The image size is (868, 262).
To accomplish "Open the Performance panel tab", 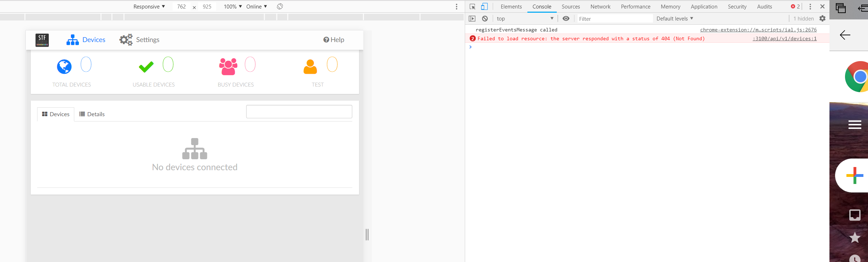I will [x=636, y=7].
